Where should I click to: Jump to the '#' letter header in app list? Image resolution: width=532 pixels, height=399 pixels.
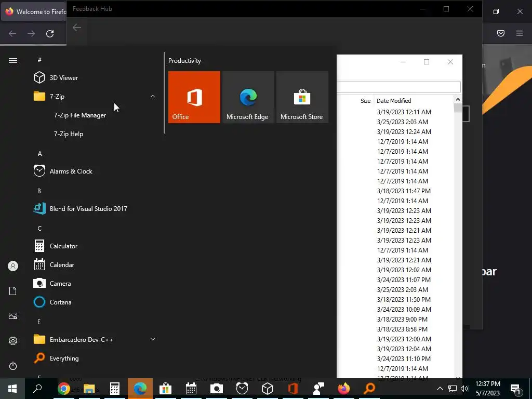tap(39, 60)
